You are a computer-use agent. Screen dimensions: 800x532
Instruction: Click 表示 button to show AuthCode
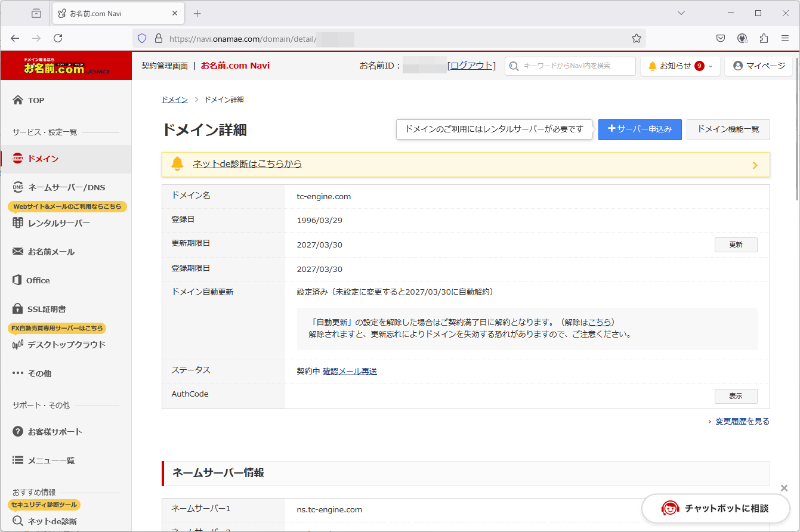(x=736, y=396)
